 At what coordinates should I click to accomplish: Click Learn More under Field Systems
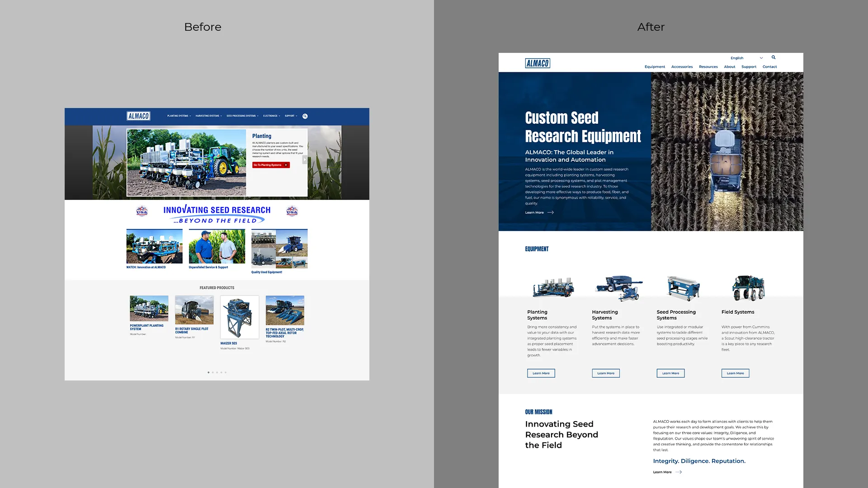735,373
